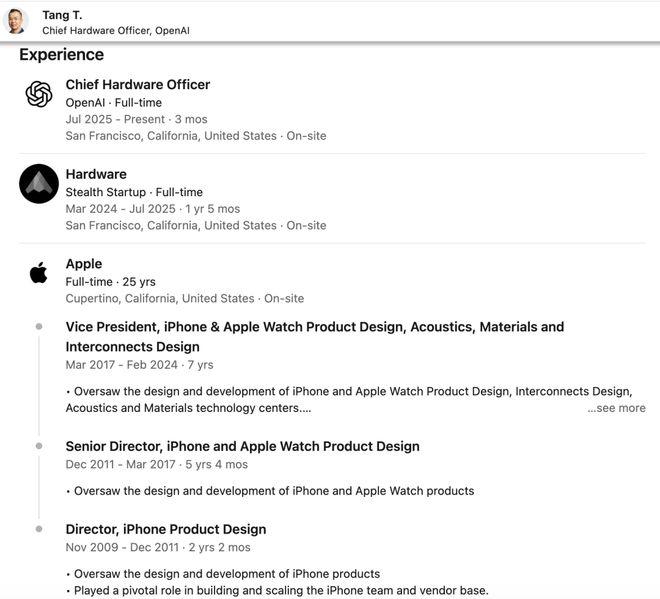This screenshot has height=599, width=660.
Task: Click timeline dot beside Vice President role
Action: click(39, 327)
